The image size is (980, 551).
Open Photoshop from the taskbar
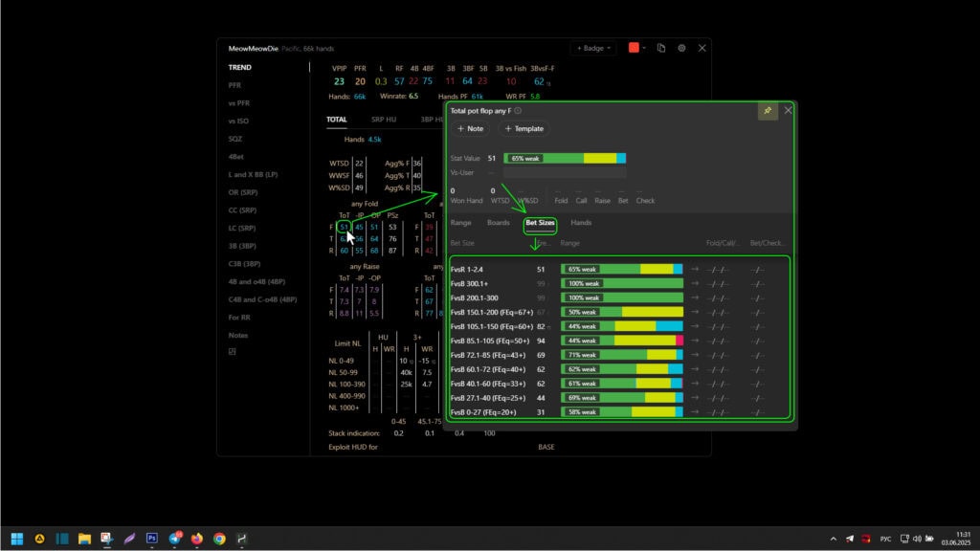[151, 539]
